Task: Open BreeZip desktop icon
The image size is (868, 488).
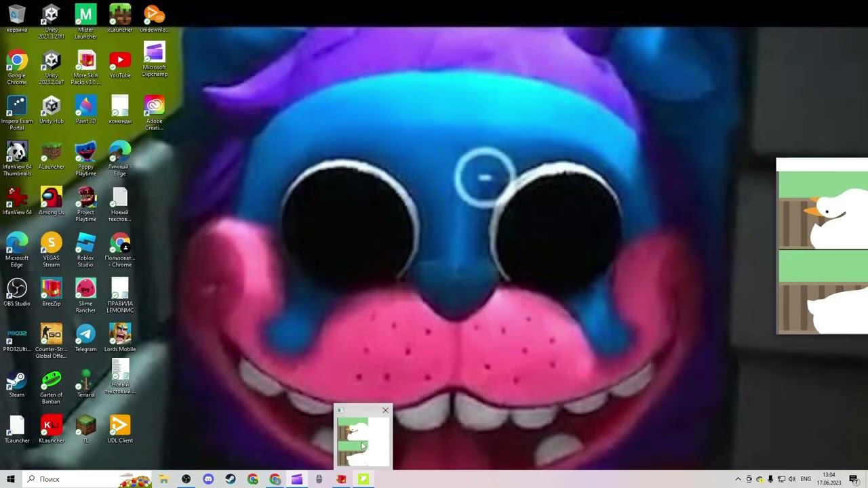Action: 52,292
